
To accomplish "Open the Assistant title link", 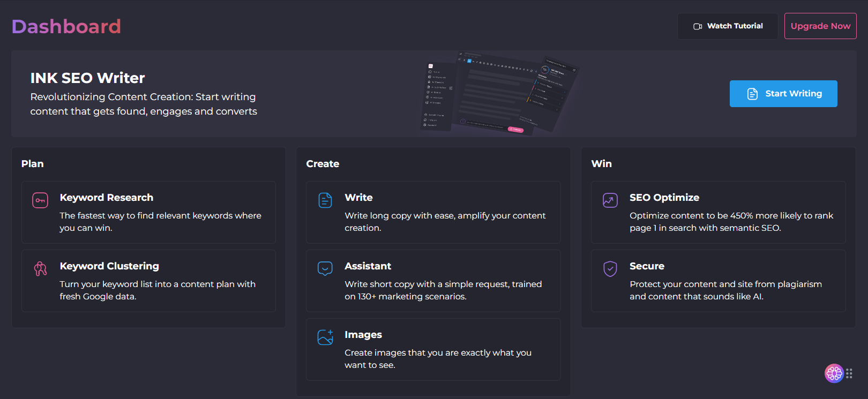I will click(x=368, y=266).
